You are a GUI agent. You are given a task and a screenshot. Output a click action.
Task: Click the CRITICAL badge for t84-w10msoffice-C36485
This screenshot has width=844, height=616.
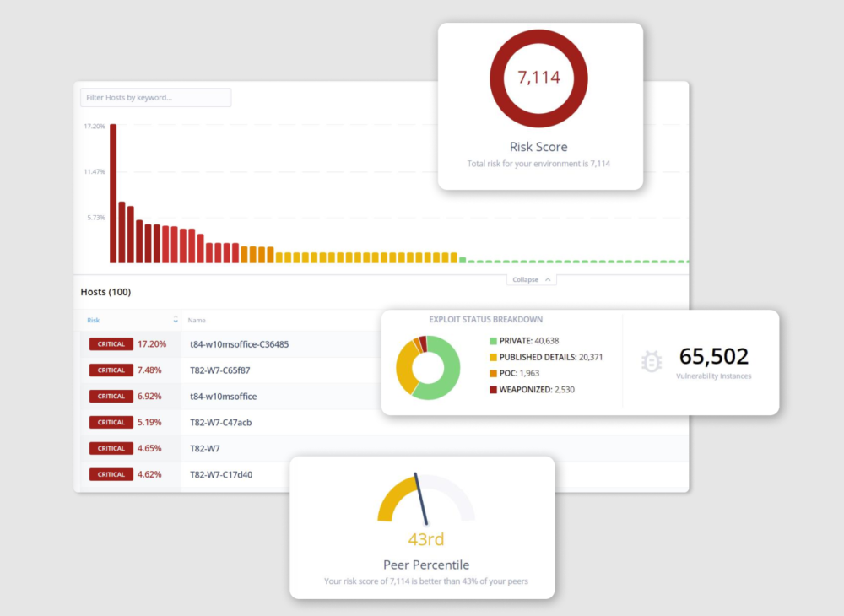[111, 344]
